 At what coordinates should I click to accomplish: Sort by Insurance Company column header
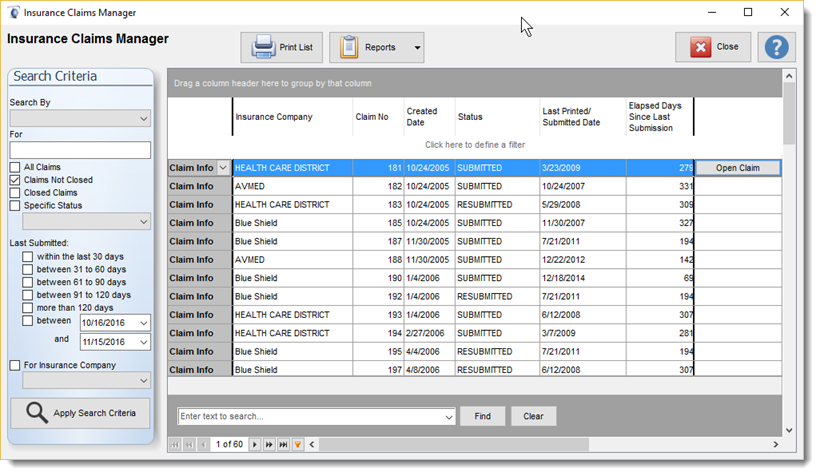292,117
